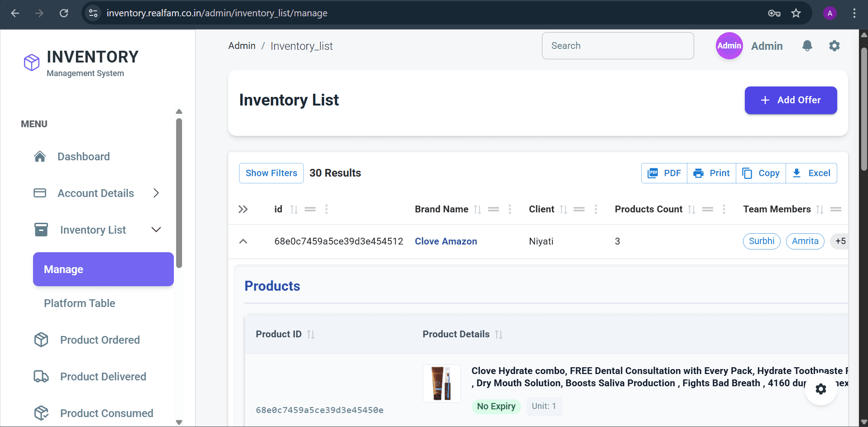Click the Add Offer button
This screenshot has width=868, height=427.
790,100
